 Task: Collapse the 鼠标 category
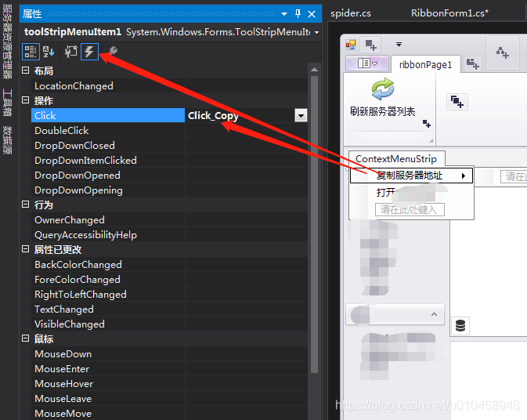(25, 339)
